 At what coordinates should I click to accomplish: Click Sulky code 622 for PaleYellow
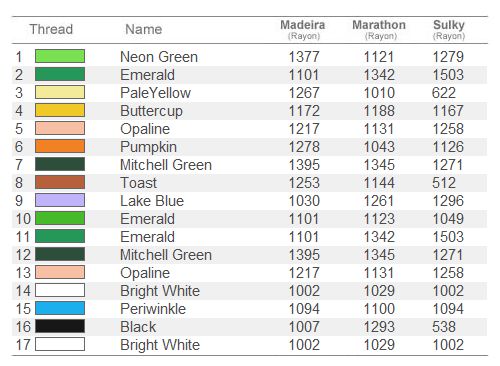444,93
